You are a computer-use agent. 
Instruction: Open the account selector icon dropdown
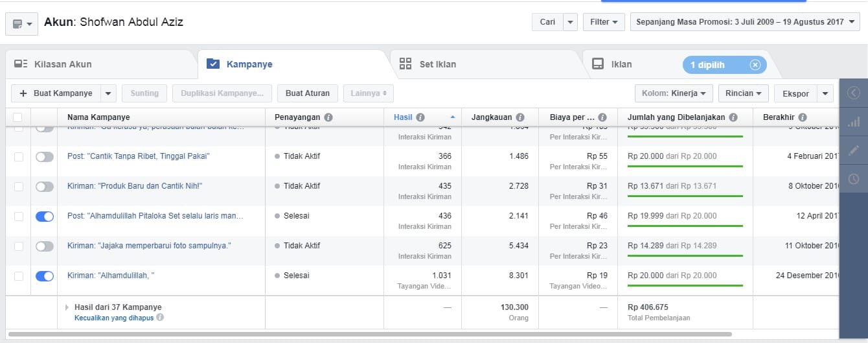(21, 24)
